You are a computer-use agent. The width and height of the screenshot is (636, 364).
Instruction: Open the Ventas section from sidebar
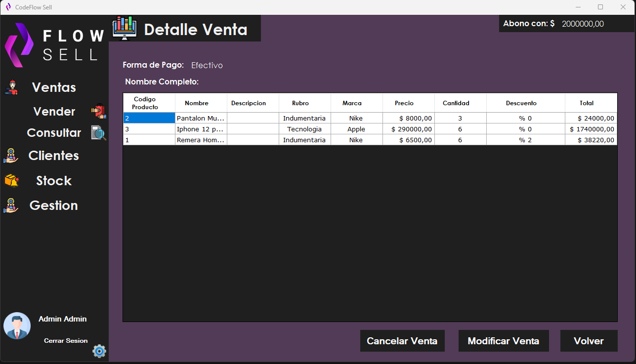pos(53,87)
